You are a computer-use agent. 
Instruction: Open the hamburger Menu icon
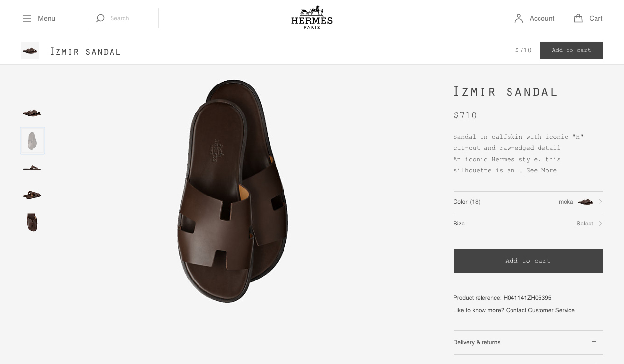[x=27, y=18]
